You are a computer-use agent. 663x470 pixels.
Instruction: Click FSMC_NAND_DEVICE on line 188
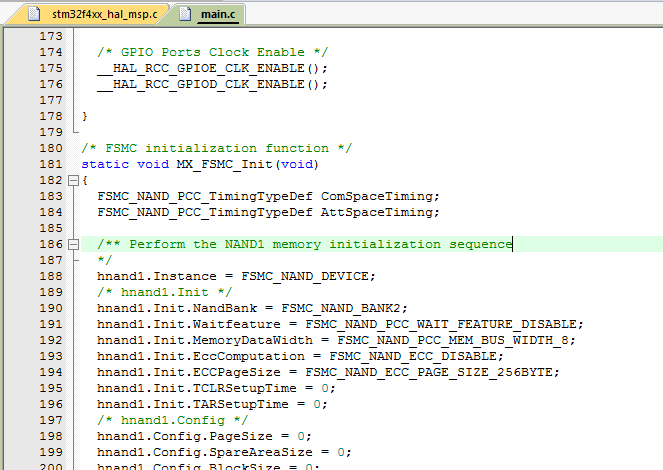point(305,276)
